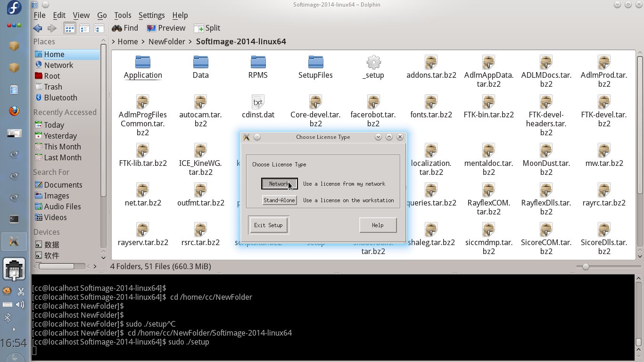Open the Help menu in Dolphin
The image size is (644, 362).
180,15
